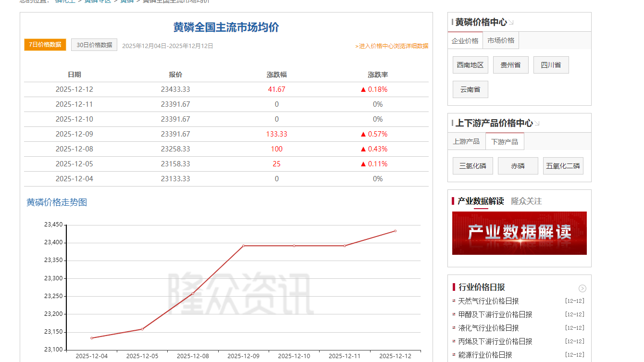Click the circular arrow next to 行业价格日报
This screenshot has width=644, height=362.
(x=582, y=288)
